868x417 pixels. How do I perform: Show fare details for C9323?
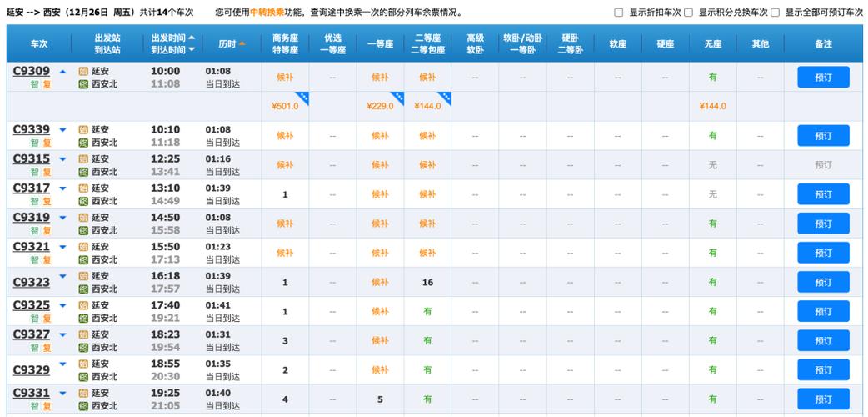(x=62, y=277)
